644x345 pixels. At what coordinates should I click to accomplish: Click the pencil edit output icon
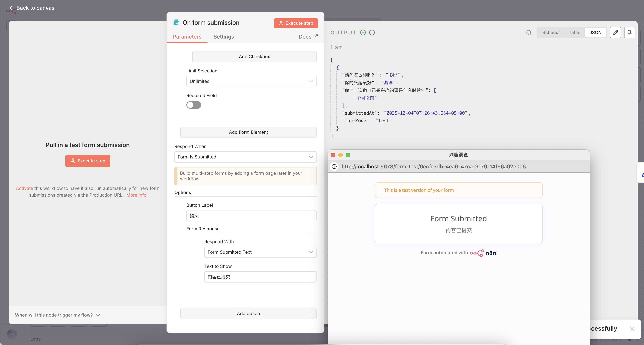(x=615, y=33)
